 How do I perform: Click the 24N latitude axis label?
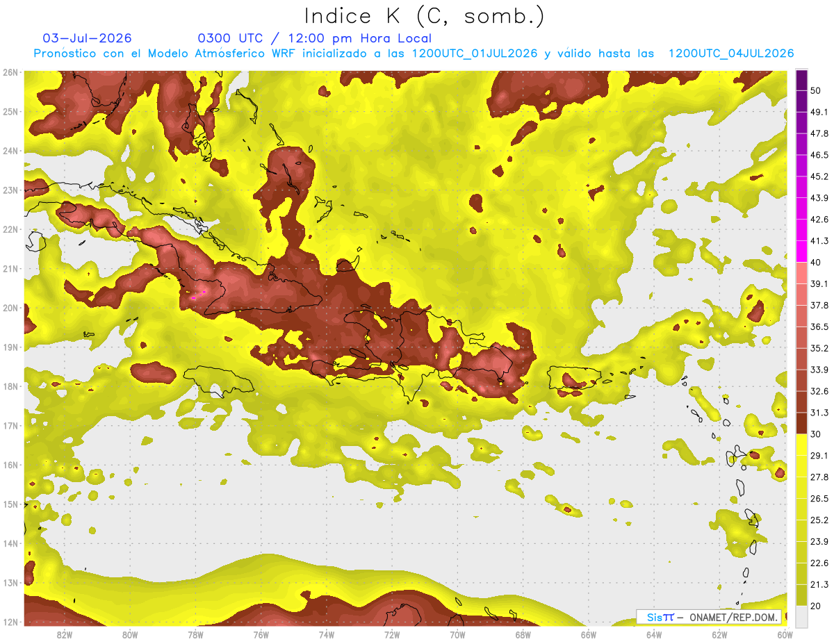click(10, 151)
